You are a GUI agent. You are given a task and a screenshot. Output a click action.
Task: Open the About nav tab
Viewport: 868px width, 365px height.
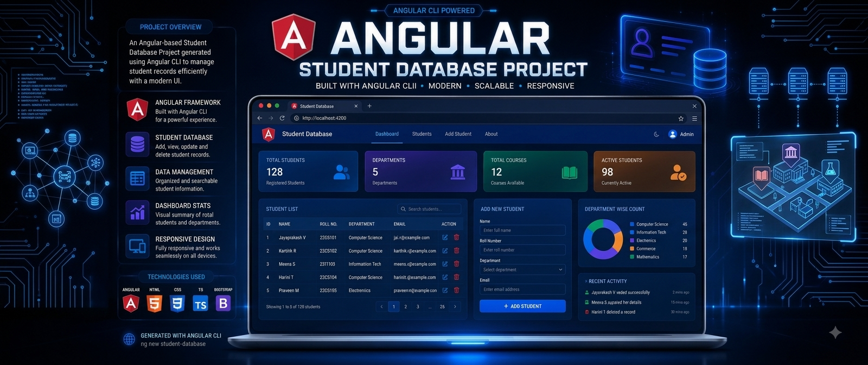[x=491, y=134]
